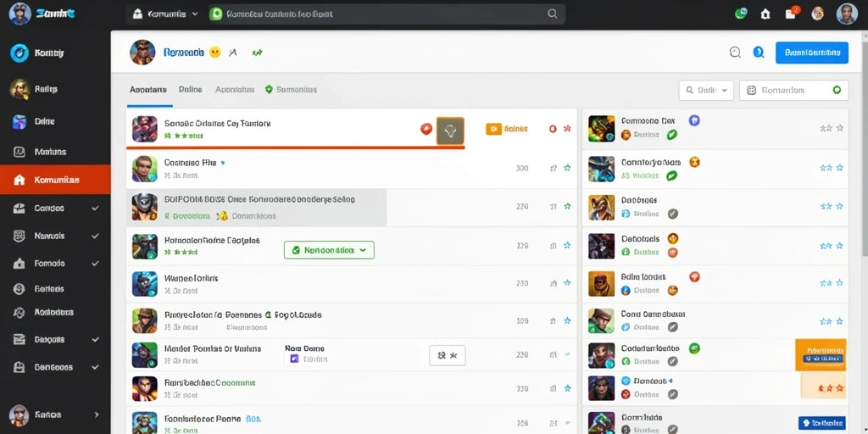
Task: Click the green shield icon beside the fourth tab
Action: [269, 89]
